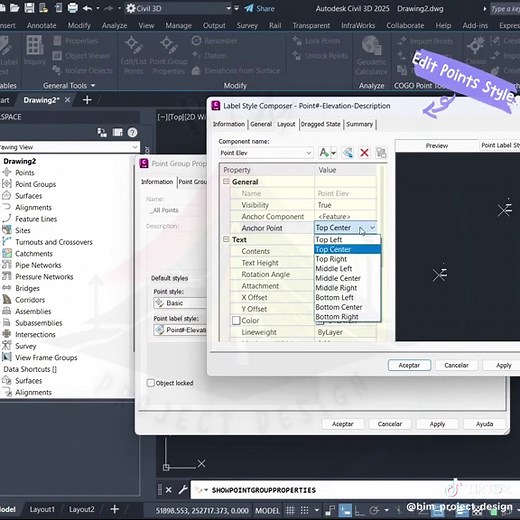Click Apply in Label Style Composer
The width and height of the screenshot is (520, 520).
pos(503,365)
